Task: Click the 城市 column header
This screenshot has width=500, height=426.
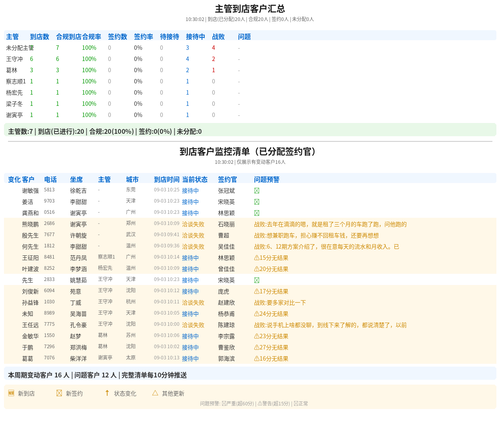Action: tap(132, 180)
